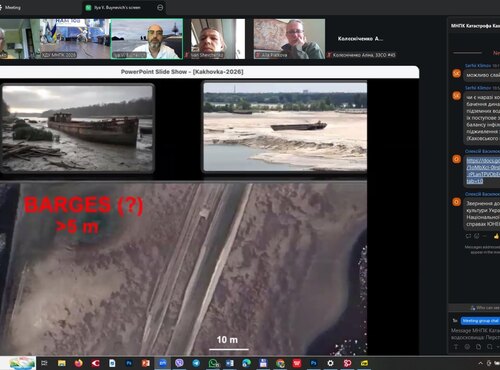Open PowerPoint from the taskbar

[x=146, y=363]
